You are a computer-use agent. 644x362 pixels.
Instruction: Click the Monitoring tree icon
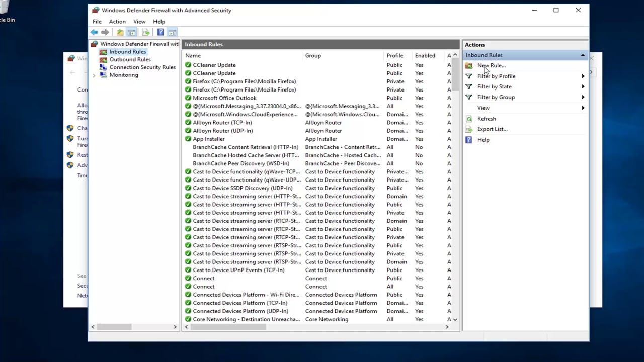pyautogui.click(x=103, y=75)
